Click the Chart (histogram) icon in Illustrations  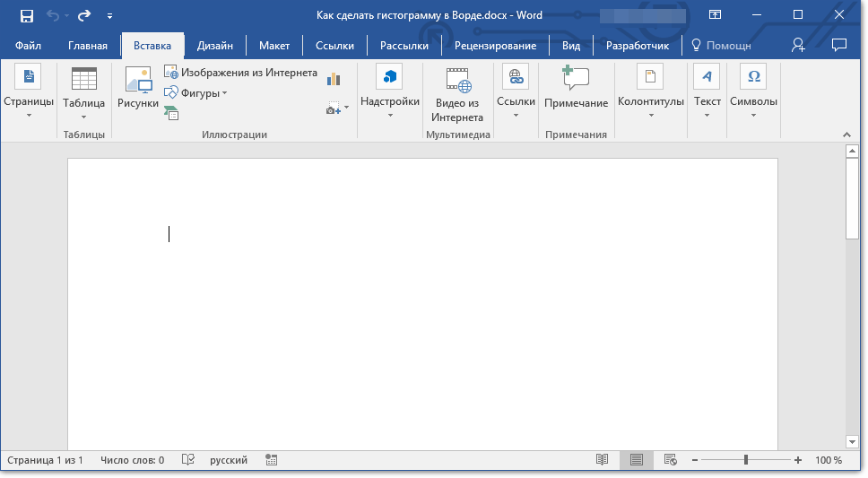pos(334,79)
